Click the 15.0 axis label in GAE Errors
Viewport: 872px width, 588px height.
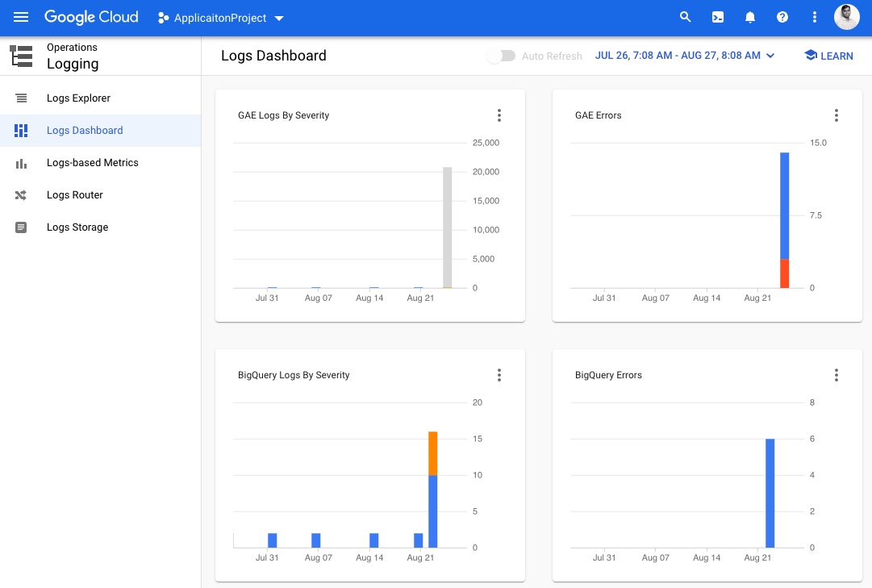pyautogui.click(x=818, y=143)
